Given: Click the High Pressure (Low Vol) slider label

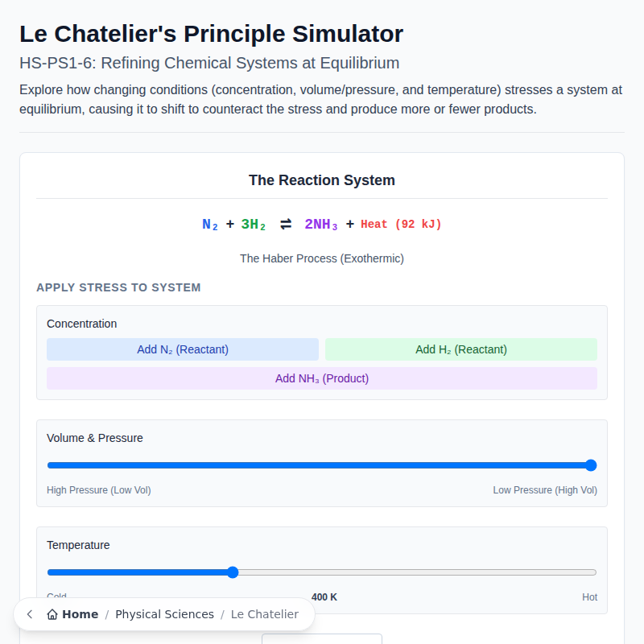Looking at the screenshot, I should [98, 489].
